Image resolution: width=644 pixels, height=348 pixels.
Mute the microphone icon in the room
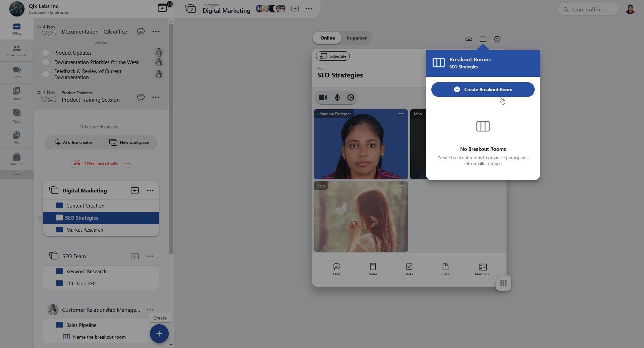(x=337, y=98)
